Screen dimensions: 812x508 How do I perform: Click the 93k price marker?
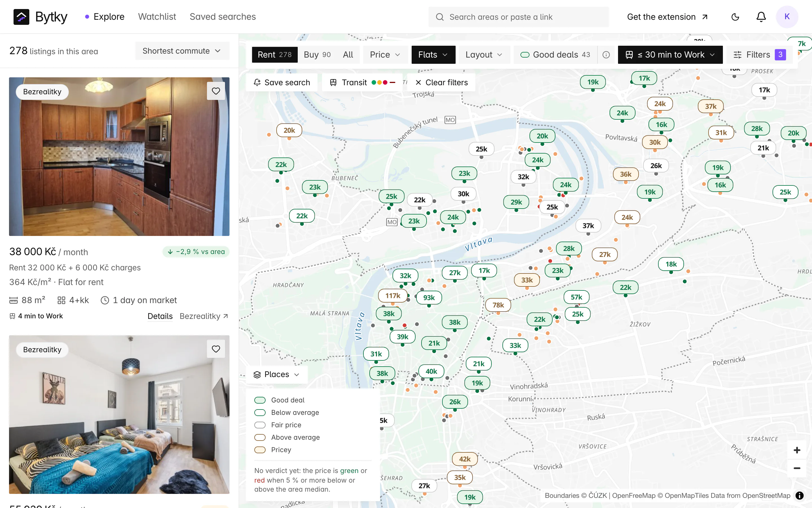pos(429,298)
